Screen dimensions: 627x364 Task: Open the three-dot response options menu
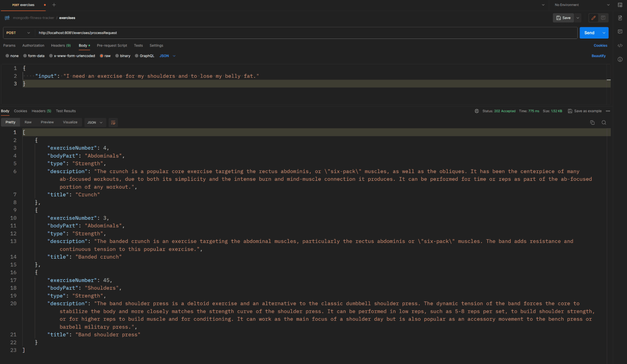pos(608,111)
